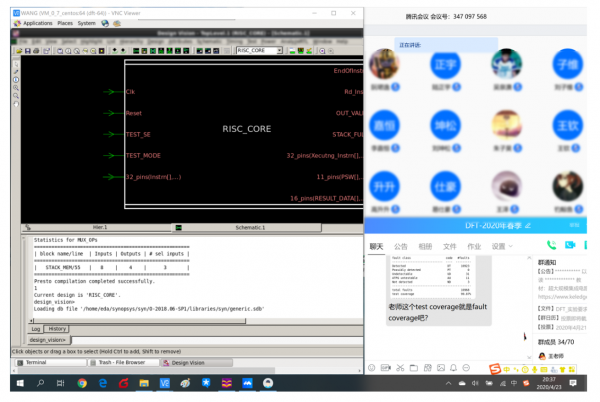
Task: Click the taskbar clock showing 20:37
Action: click(549, 383)
